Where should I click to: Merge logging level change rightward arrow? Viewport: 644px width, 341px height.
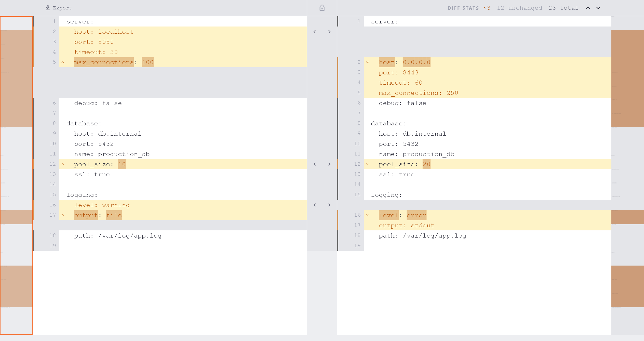[x=329, y=205]
